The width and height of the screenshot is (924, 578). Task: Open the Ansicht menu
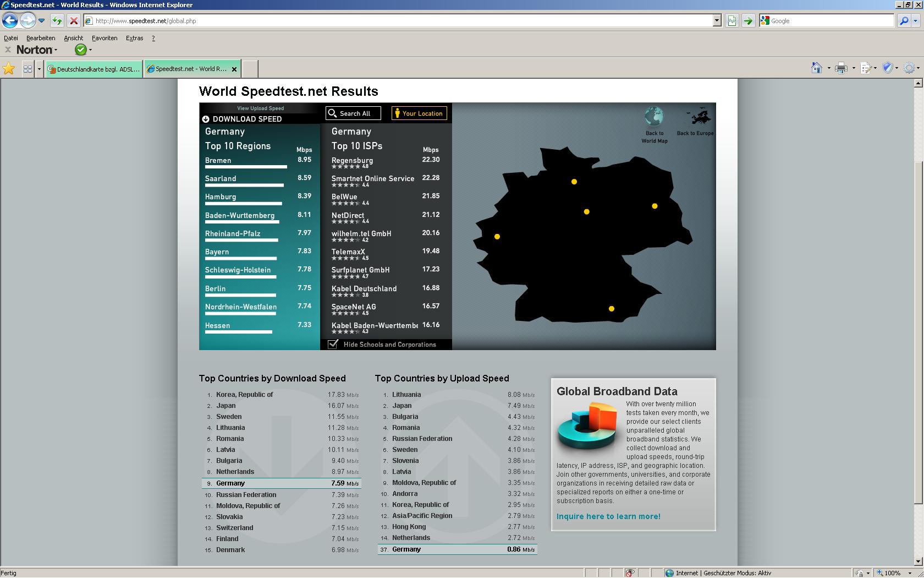73,38
